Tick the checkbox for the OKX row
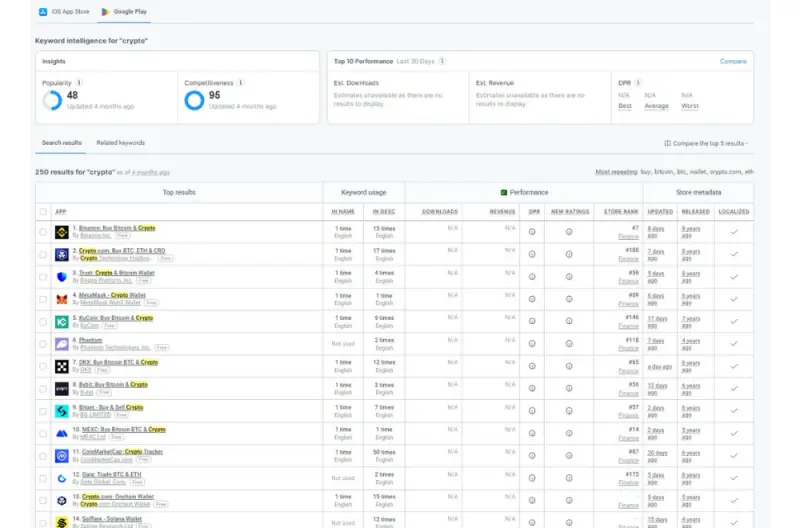This screenshot has height=528, width=800. tap(43, 366)
